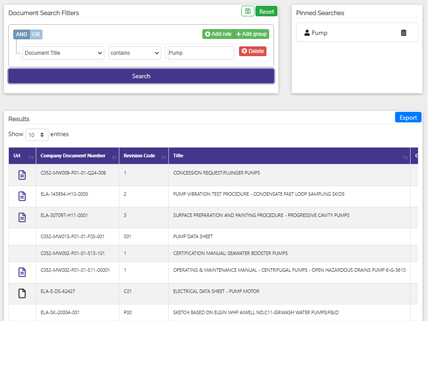Click the purple Search button
428x391 pixels.
[141, 76]
